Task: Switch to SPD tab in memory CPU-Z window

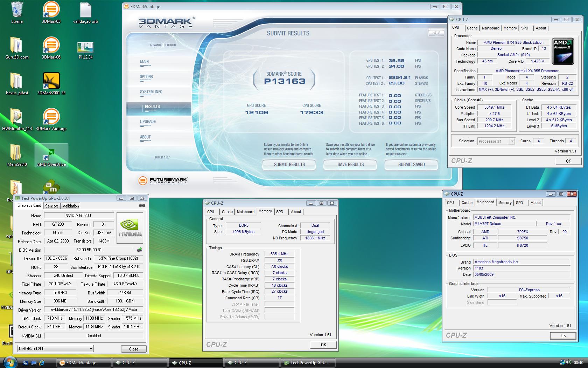Action: click(x=280, y=212)
